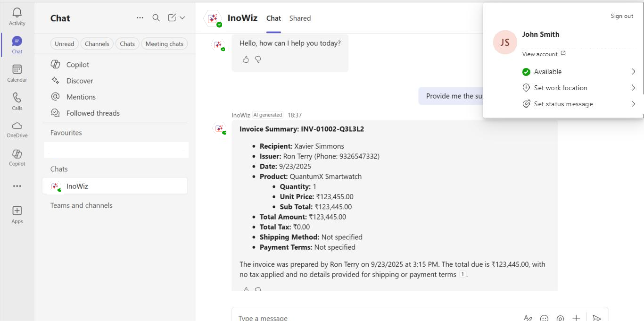Screen dimensions: 644x321
Task: Open the Activity feed icon
Action: [x=17, y=17]
